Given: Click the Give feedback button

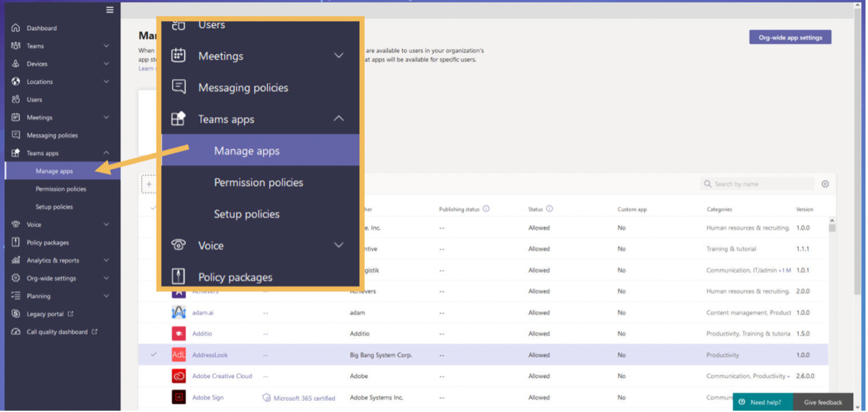Looking at the screenshot, I should click(823, 403).
